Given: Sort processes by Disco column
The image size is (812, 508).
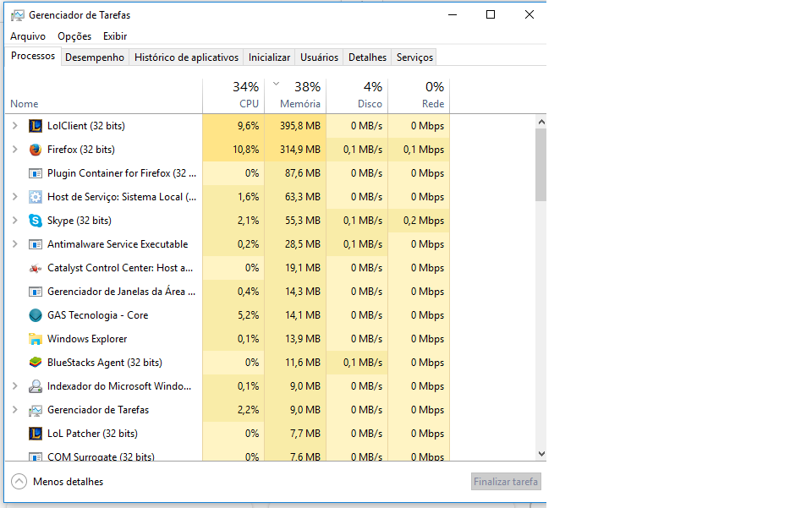Looking at the screenshot, I should [x=357, y=96].
